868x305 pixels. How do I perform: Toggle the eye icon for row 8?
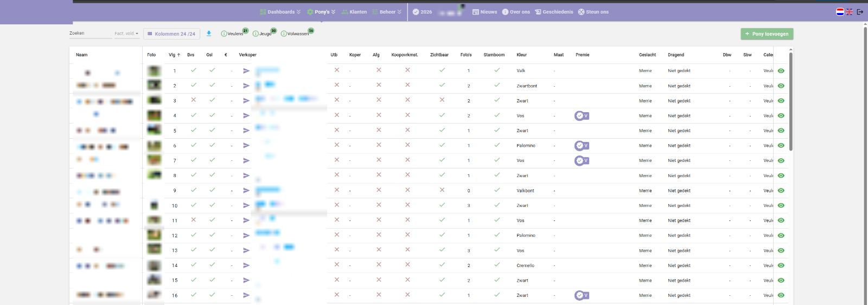(x=781, y=176)
